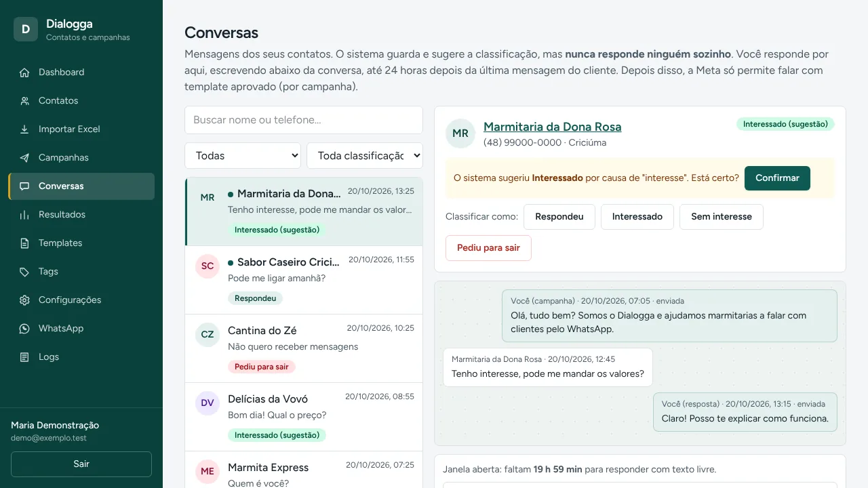Click the Contatos people icon
The width and height of the screenshot is (868, 488).
tap(24, 101)
